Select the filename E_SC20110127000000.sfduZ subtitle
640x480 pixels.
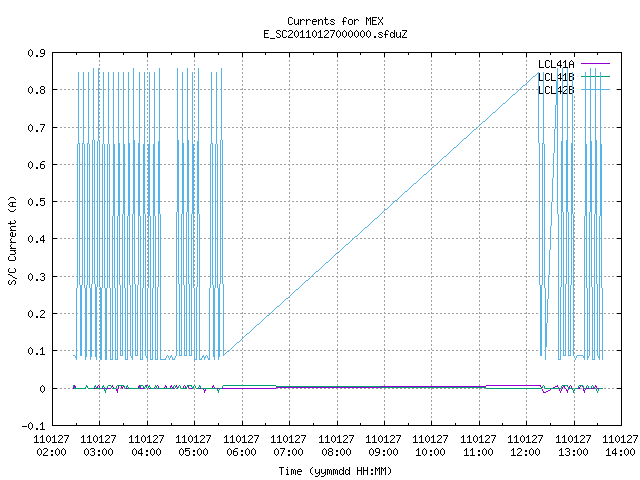(335, 34)
